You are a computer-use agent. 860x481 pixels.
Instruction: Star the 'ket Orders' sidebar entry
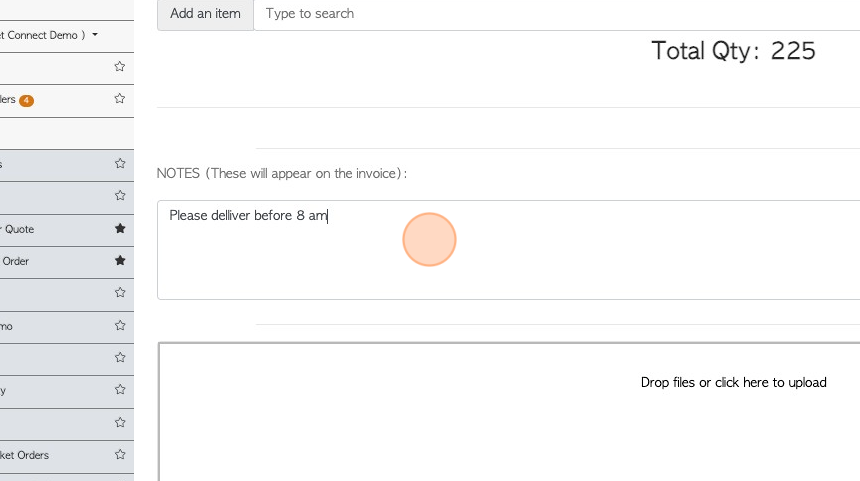[x=120, y=454]
